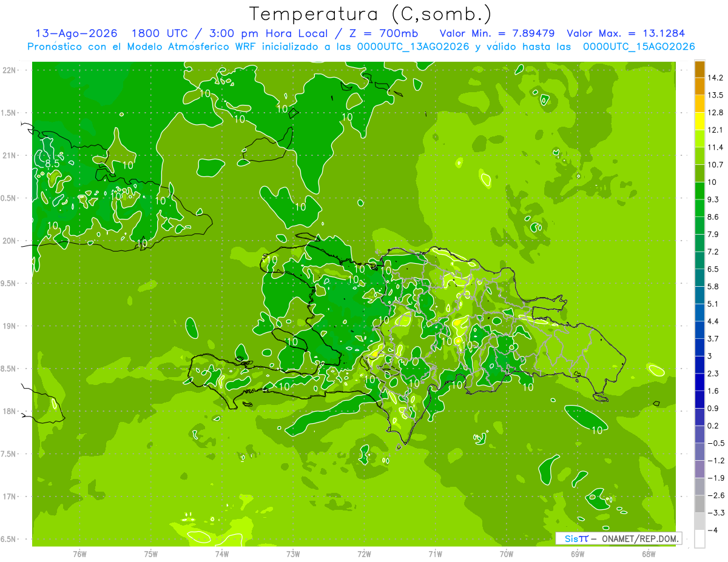728x562 pixels.
Task: Click the '-4' color scale label
Action: (713, 530)
